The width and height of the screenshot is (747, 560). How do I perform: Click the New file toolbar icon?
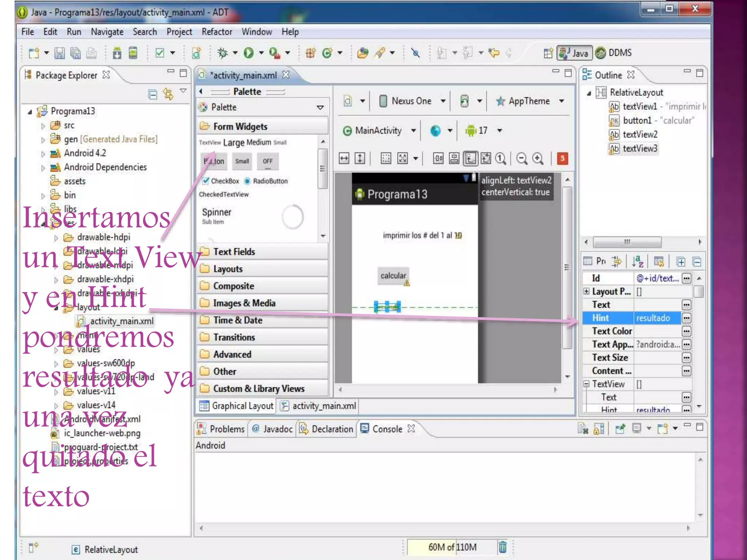pyautogui.click(x=34, y=53)
